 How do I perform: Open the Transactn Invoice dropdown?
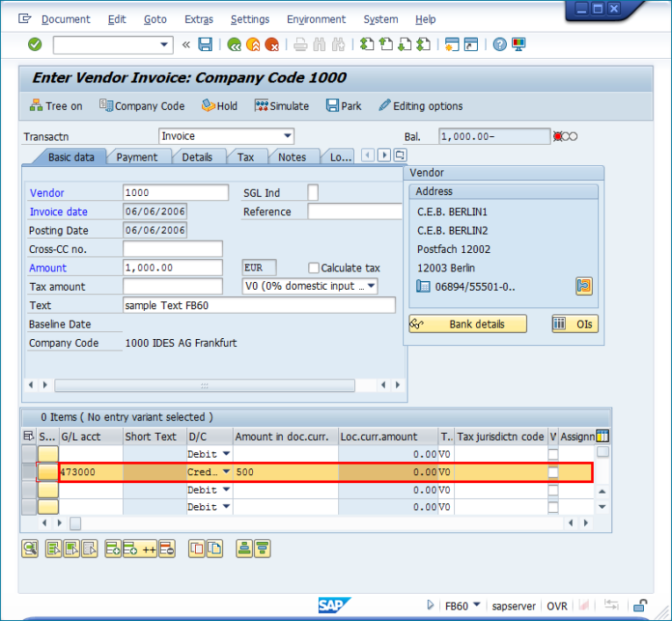[287, 136]
